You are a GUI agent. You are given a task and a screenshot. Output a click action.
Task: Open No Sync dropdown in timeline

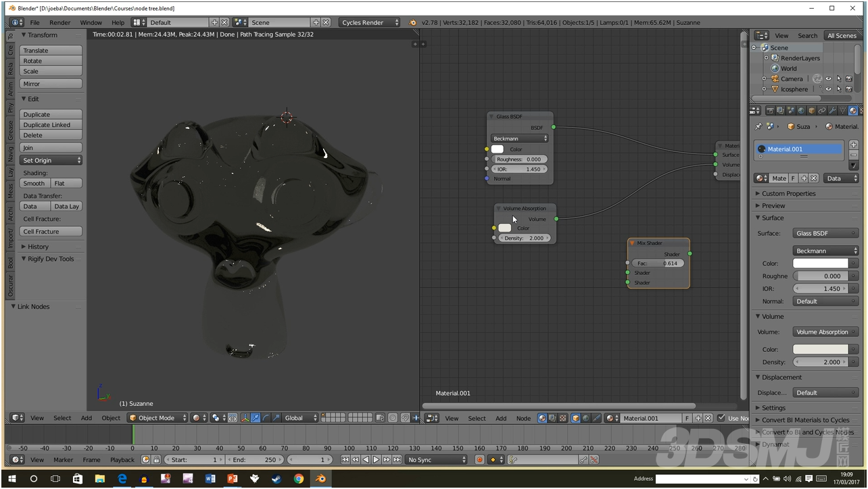pyautogui.click(x=436, y=460)
